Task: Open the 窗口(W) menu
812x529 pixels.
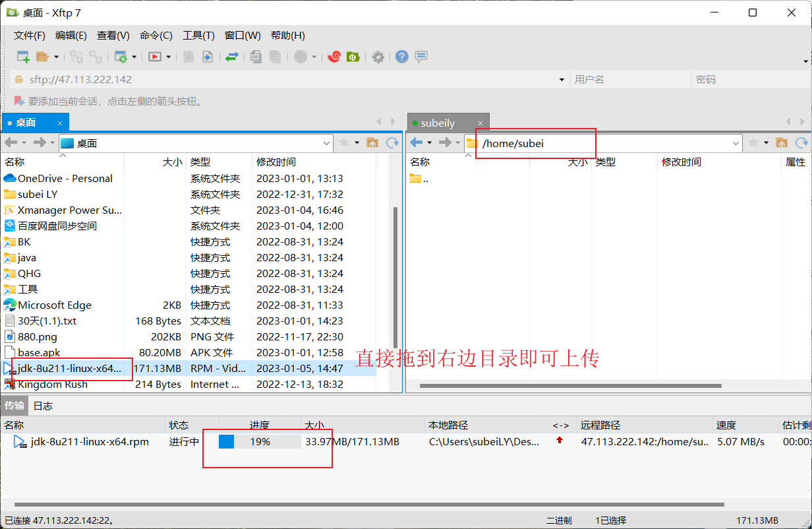Action: point(243,36)
